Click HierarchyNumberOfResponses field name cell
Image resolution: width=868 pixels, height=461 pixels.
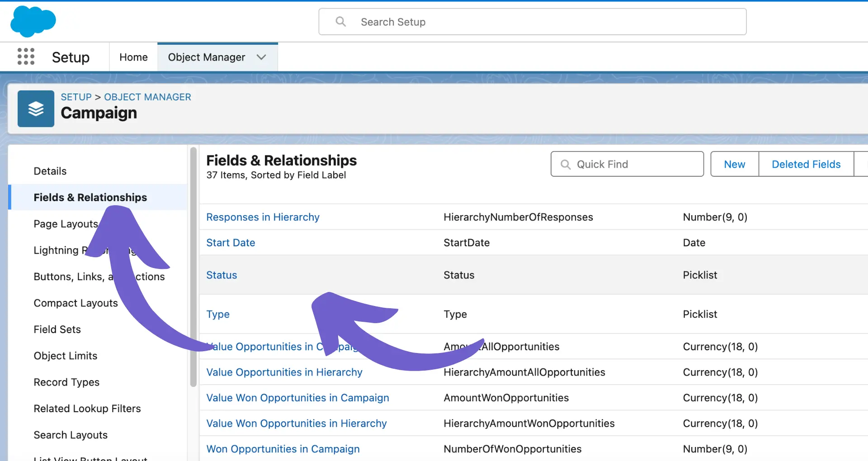click(x=518, y=217)
